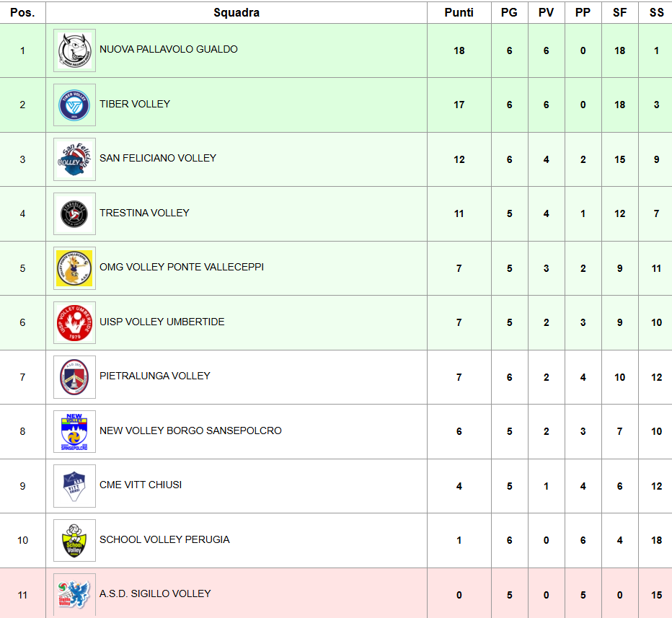Select the SCHOOL VOLLEY PERUGIA team name
The image size is (672, 618).
[164, 539]
